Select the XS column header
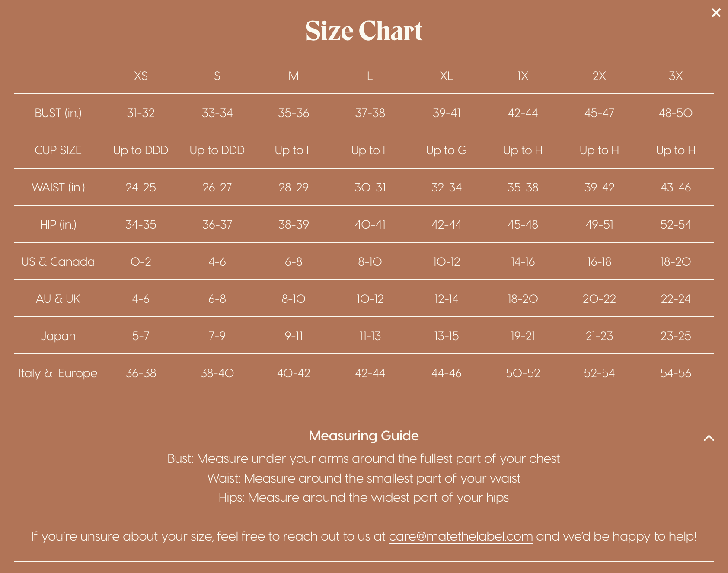Image resolution: width=728 pixels, height=573 pixels. point(140,76)
